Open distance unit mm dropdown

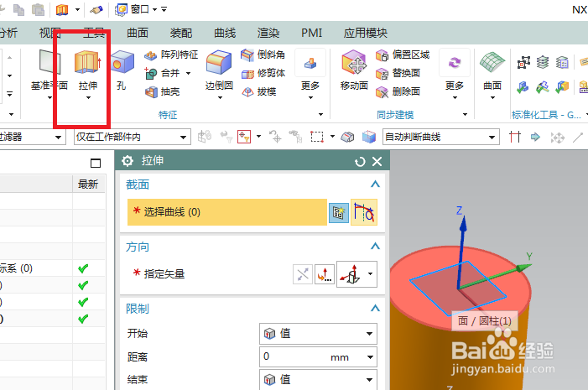tap(370, 357)
